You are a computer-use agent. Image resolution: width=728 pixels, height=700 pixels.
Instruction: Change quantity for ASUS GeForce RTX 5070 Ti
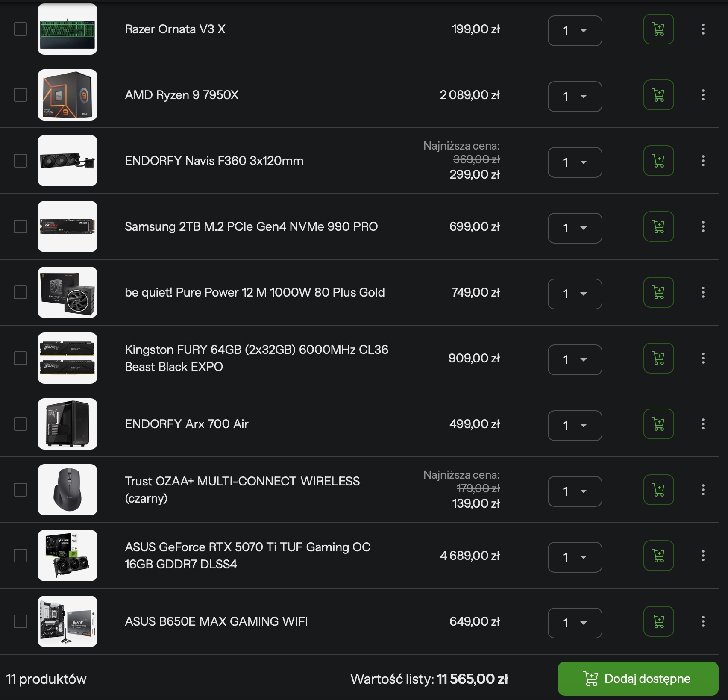pos(575,557)
